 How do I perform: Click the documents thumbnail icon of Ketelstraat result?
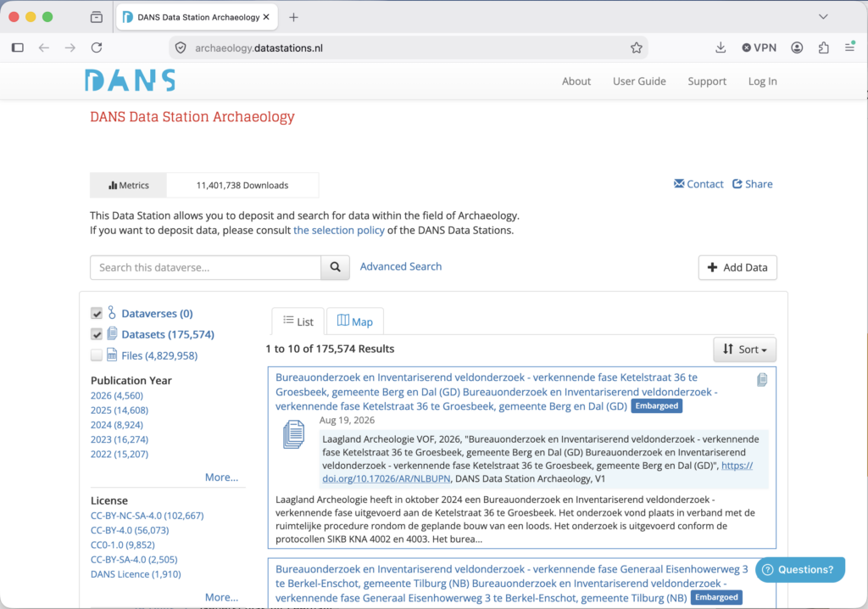(x=293, y=434)
